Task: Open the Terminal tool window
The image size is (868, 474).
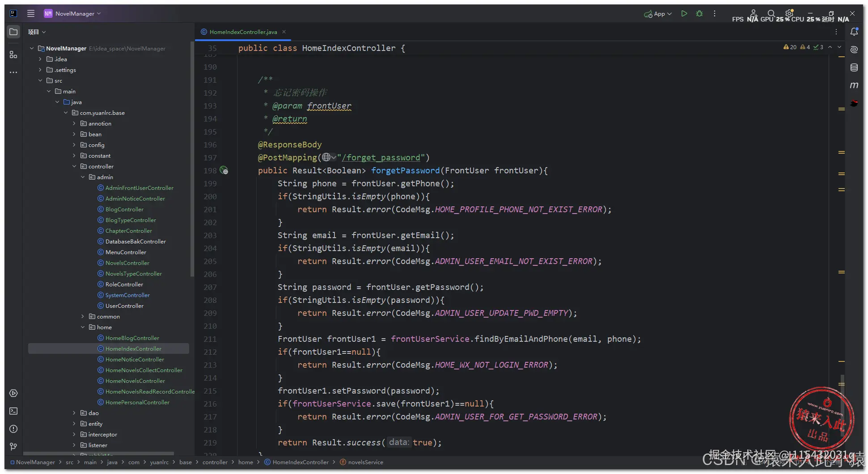Action: [x=13, y=411]
